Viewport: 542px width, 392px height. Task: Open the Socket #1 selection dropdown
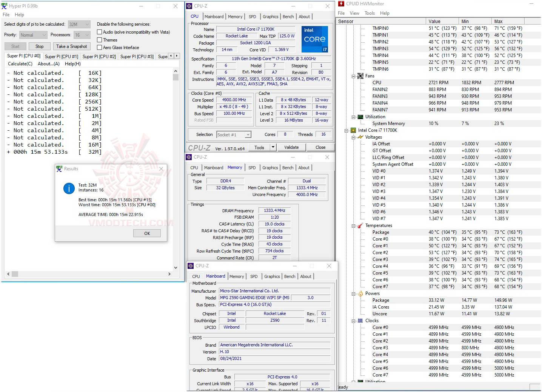tap(234, 134)
